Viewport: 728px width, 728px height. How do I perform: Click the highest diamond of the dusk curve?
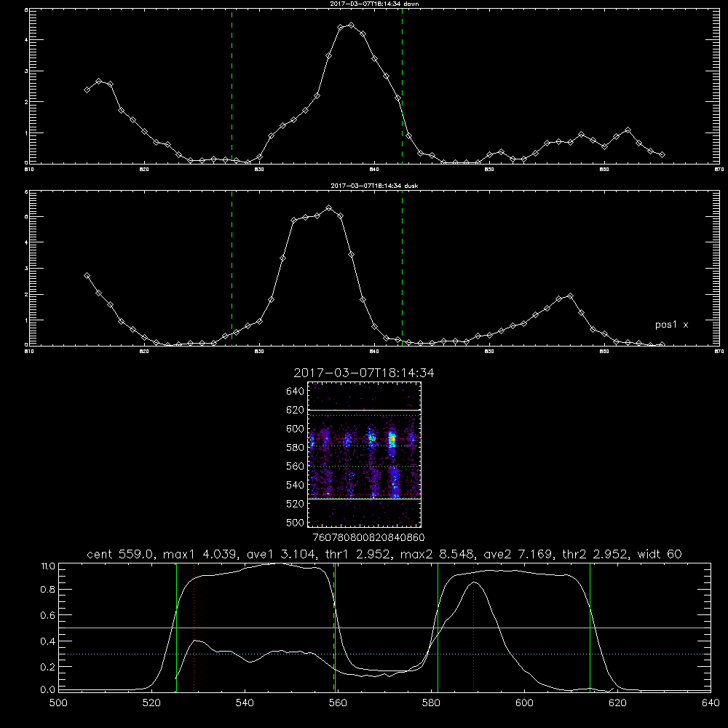[329, 208]
